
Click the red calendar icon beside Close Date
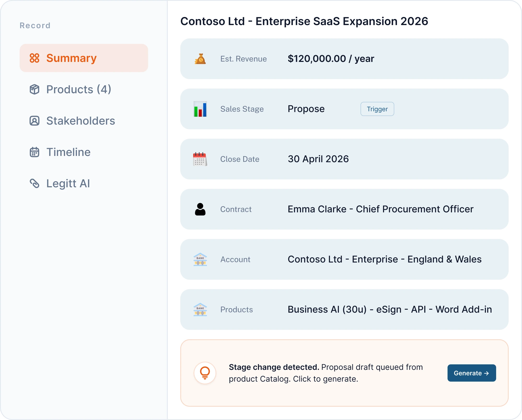200,159
